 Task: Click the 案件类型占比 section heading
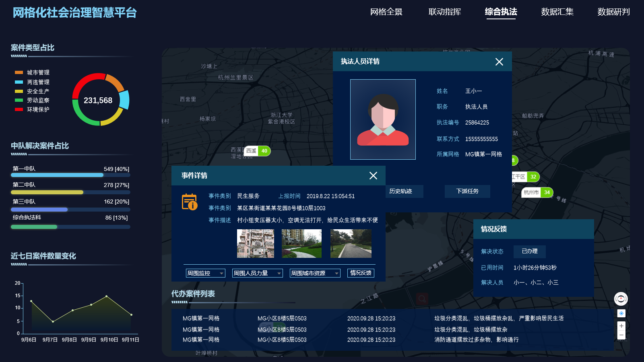33,47
